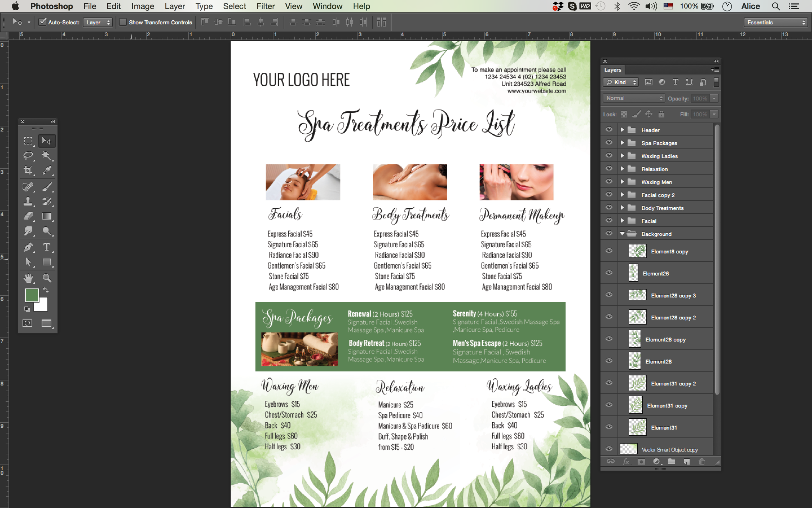Open the Auto-Select Layer dropdown

coord(98,23)
